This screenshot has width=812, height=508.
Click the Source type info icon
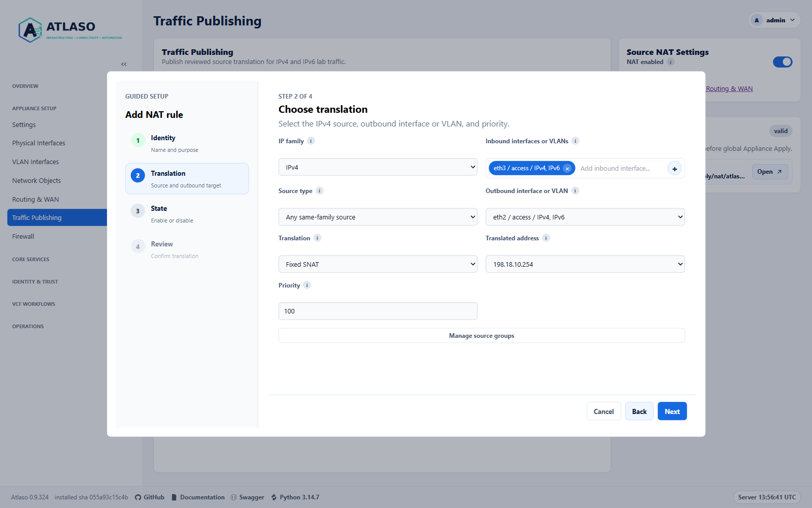(x=320, y=190)
